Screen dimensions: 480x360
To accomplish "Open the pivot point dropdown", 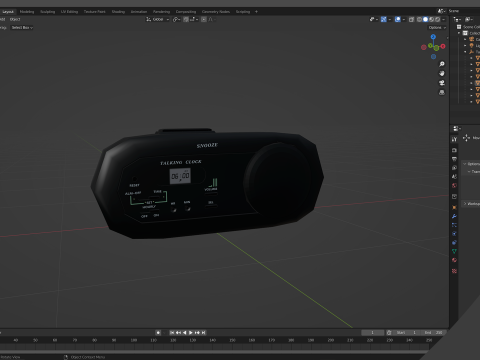I will (177, 19).
